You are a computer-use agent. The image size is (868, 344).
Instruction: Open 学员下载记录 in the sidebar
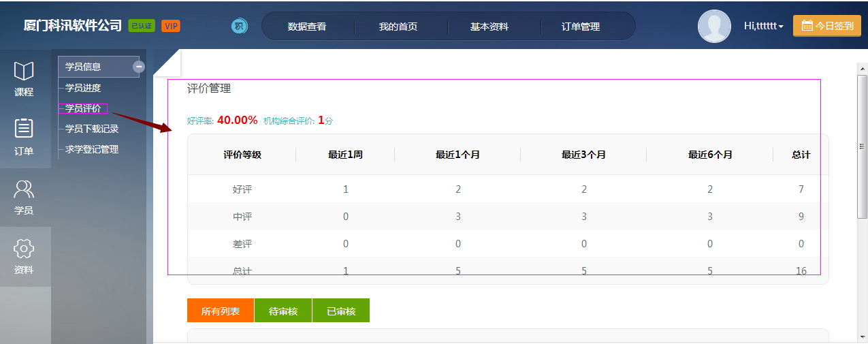(x=92, y=129)
